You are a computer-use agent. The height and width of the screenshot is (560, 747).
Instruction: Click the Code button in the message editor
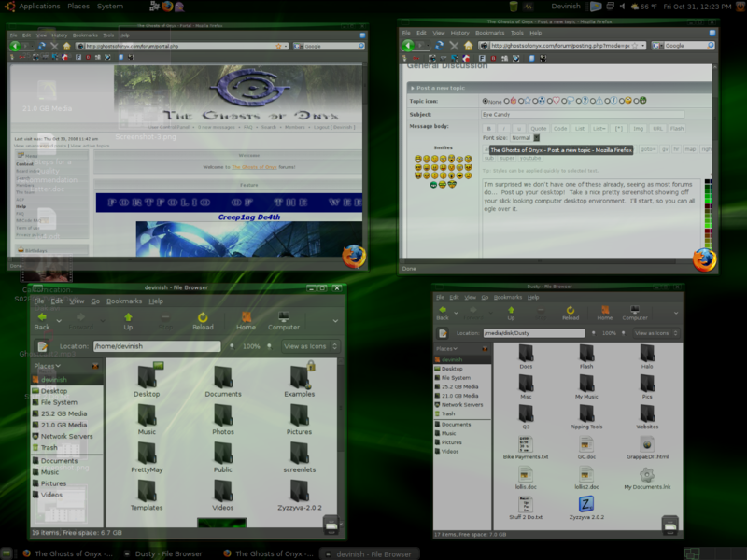[x=560, y=129]
